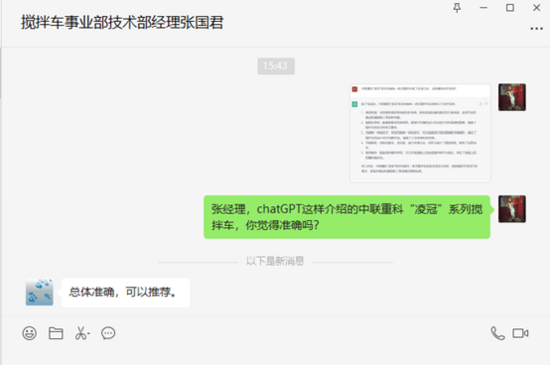Screen dimensions: 550x365
Task: Open the emoji picker
Action: tap(29, 333)
